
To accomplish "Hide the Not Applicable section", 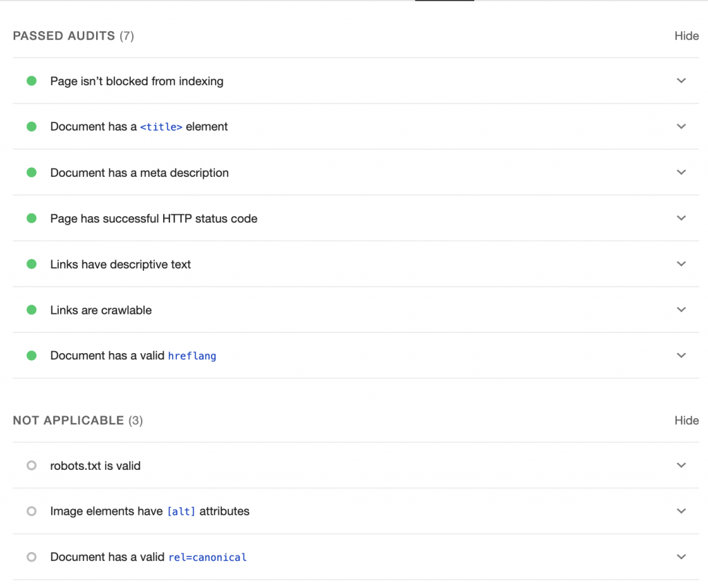I will pos(687,420).
